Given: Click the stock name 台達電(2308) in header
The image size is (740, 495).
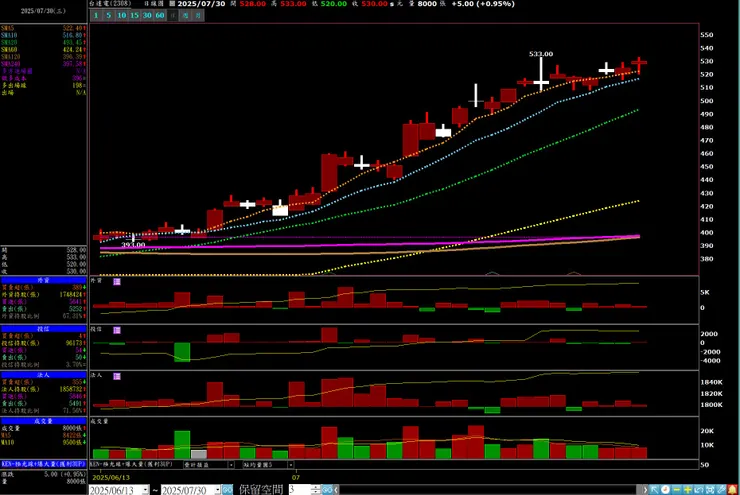Looking at the screenshot, I should point(110,4).
